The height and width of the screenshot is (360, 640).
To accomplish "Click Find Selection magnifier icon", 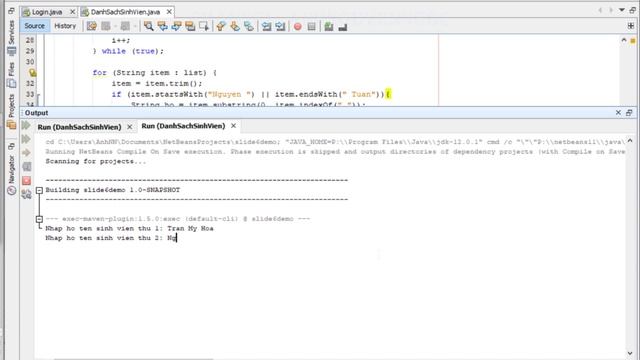I will 149,27.
